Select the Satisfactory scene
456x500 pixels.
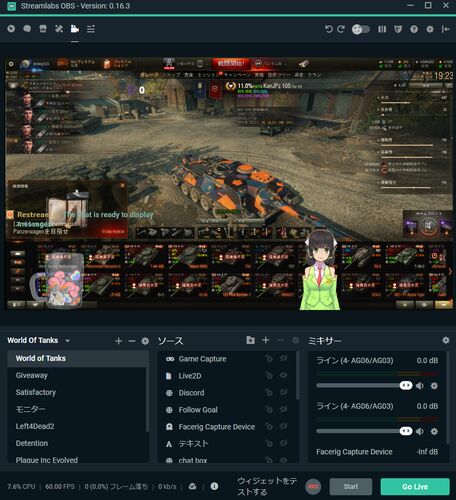(x=77, y=392)
